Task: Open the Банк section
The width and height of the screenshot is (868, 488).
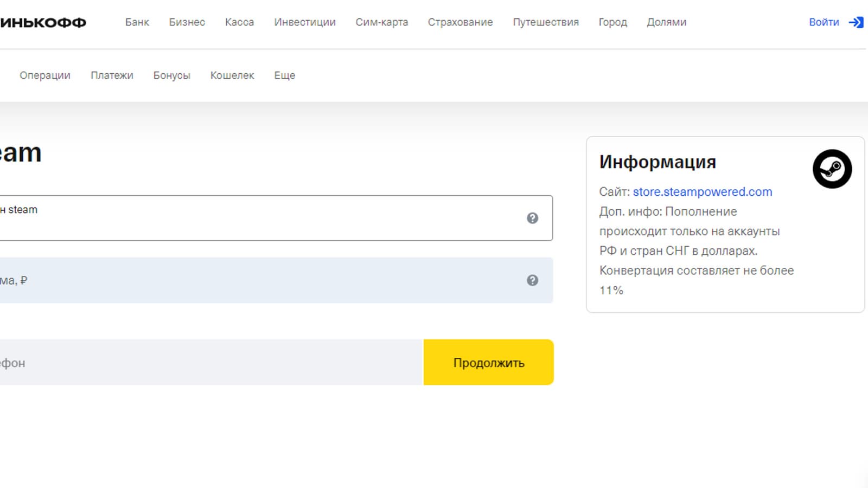Action: 137,22
